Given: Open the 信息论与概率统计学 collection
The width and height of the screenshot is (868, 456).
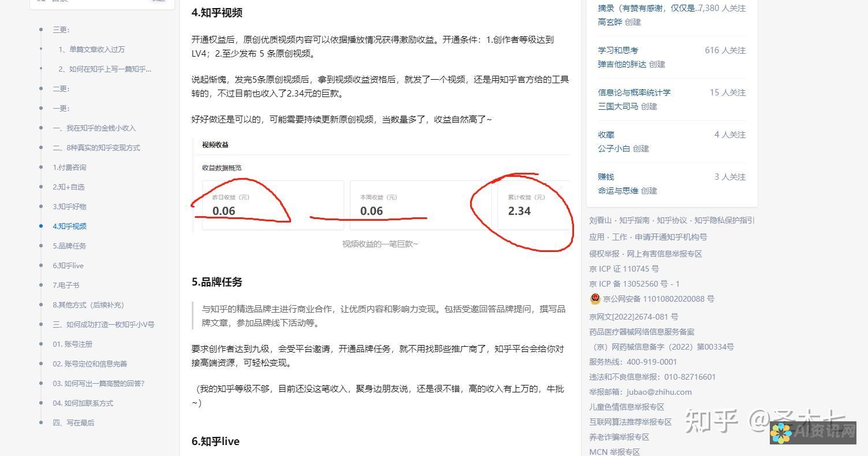Looking at the screenshot, I should tap(634, 92).
